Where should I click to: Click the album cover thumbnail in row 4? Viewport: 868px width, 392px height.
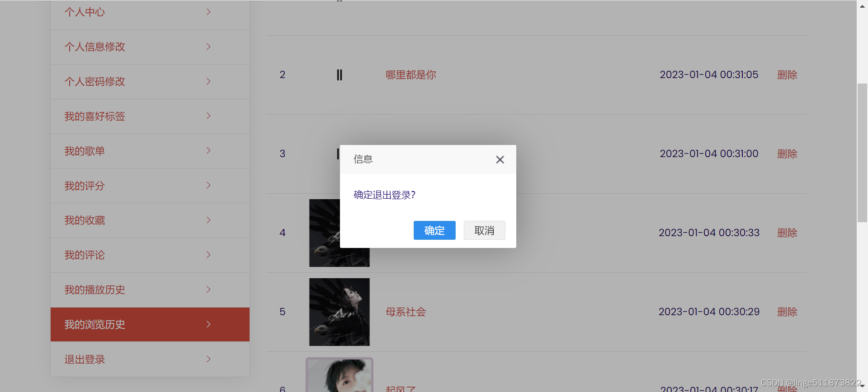click(x=325, y=233)
